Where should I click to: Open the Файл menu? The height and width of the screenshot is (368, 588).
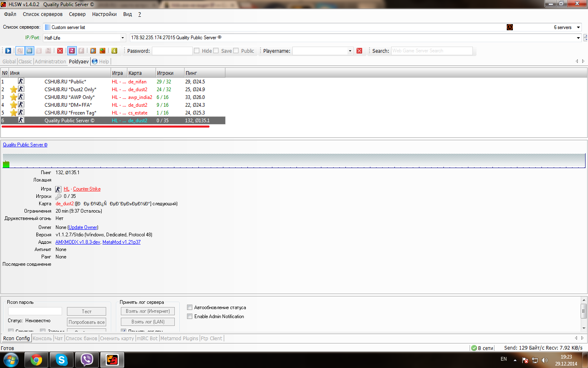tap(10, 14)
